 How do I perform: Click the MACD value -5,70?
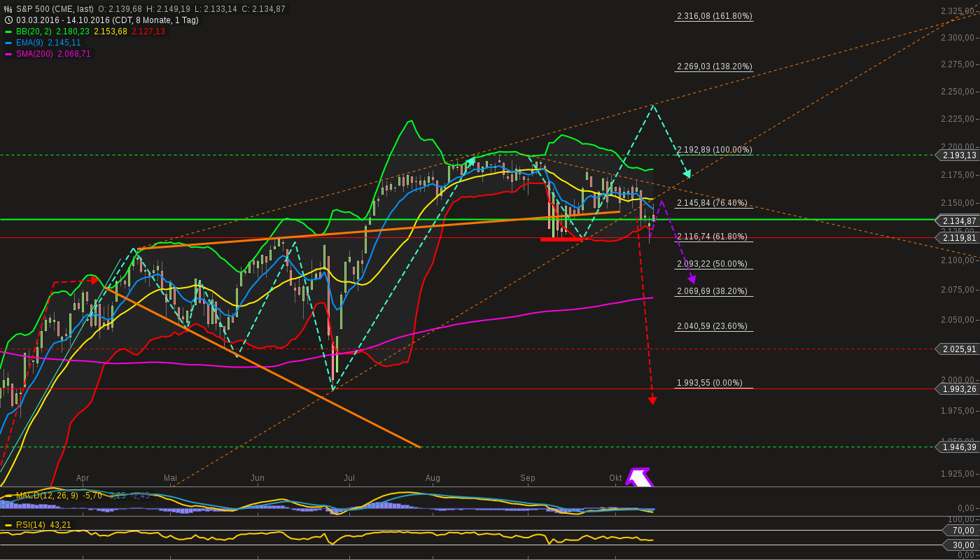click(92, 496)
